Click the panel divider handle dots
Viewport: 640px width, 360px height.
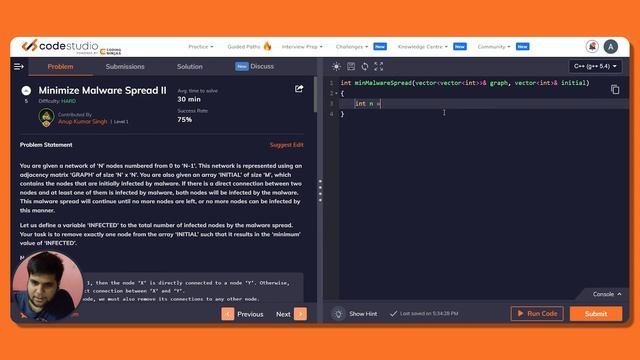click(x=320, y=191)
